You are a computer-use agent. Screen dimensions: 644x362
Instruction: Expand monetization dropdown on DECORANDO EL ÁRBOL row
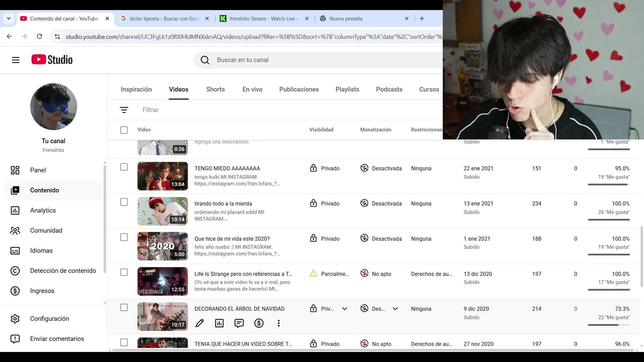[x=395, y=309]
